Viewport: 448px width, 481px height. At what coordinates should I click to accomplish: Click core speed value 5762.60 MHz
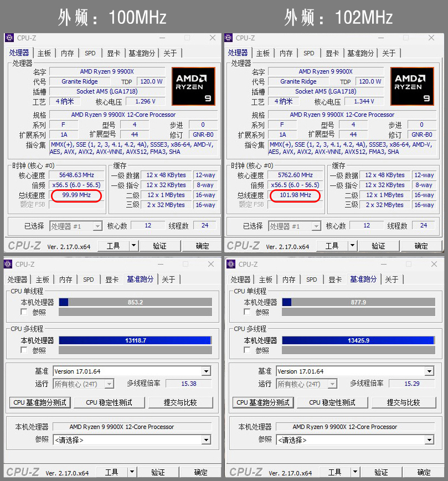[295, 175]
